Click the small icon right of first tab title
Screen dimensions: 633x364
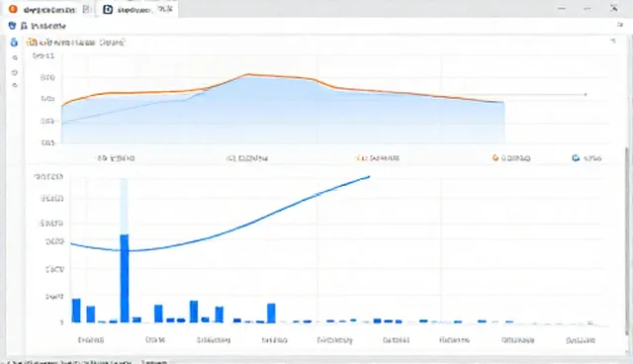pos(86,9)
